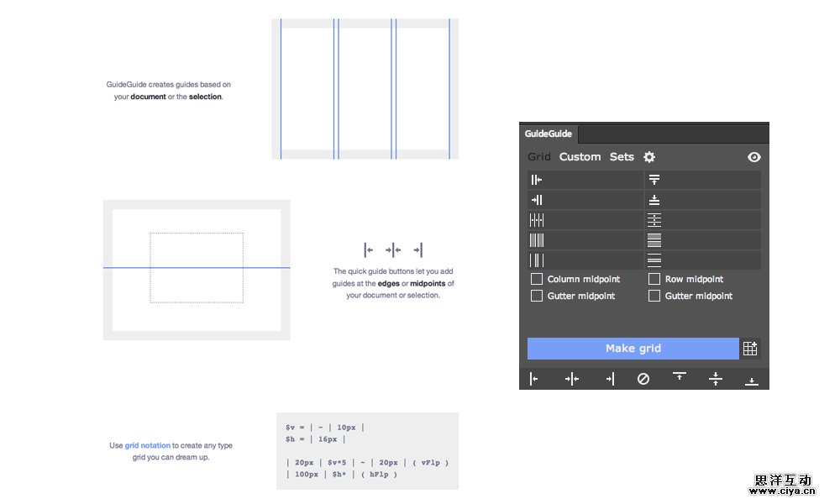
Task: Add guide at bottom edge
Action: pyautogui.click(x=752, y=381)
